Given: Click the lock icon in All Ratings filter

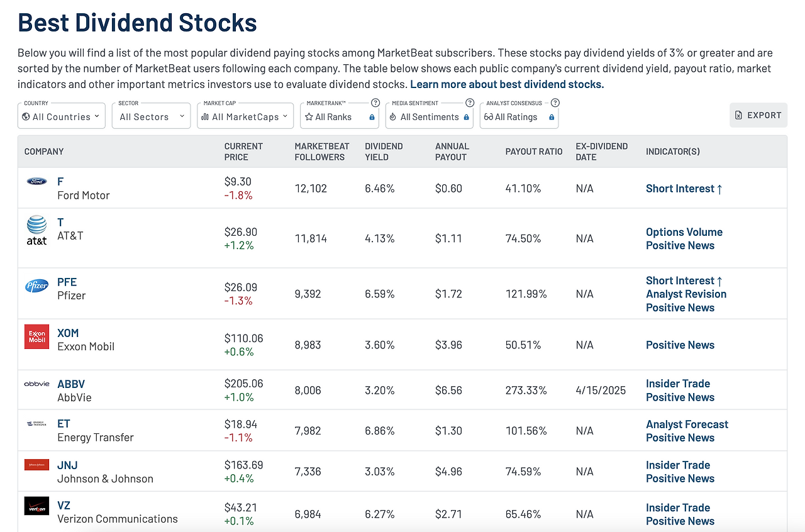Looking at the screenshot, I should coord(552,117).
